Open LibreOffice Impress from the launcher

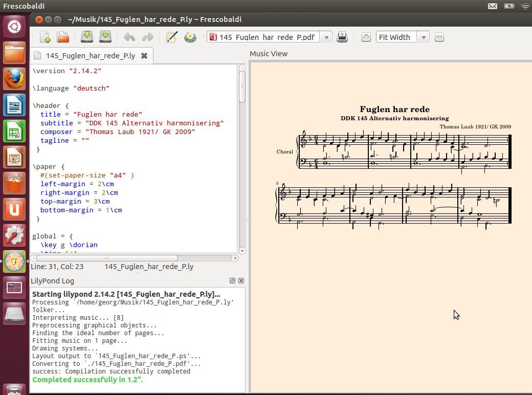[14, 157]
